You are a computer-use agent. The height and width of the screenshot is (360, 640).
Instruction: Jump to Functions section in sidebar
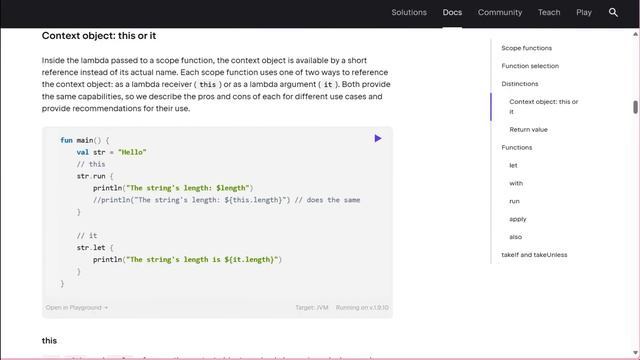(517, 147)
